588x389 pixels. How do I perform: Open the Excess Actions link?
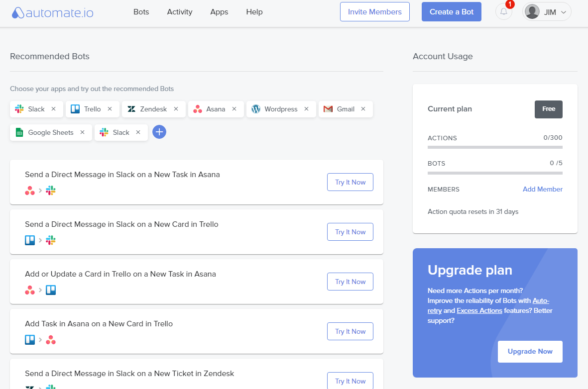479,311
